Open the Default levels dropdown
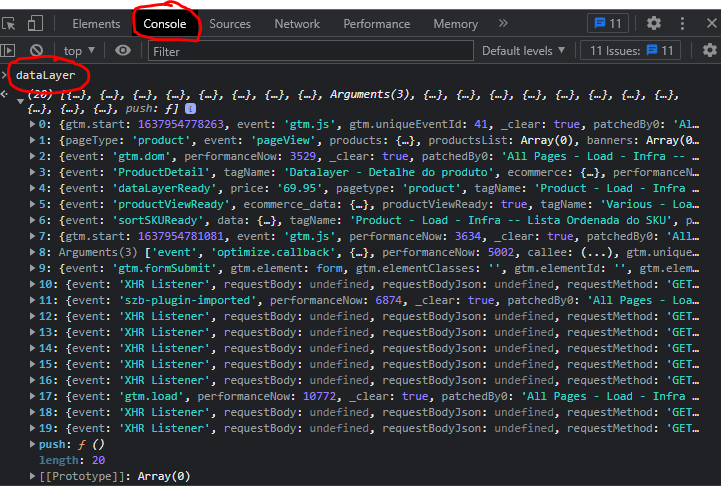This screenshot has width=721, height=486. coord(523,51)
